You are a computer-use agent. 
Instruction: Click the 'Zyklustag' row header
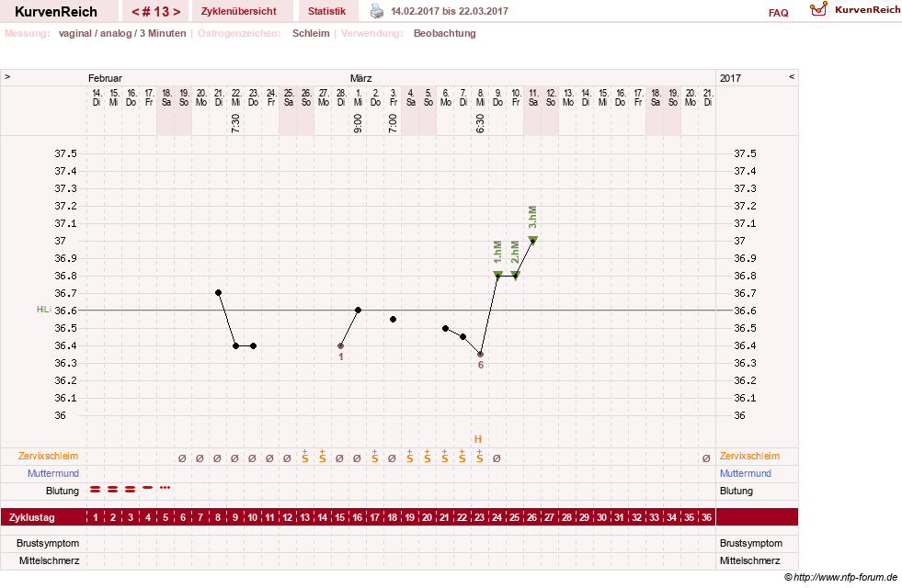32,517
